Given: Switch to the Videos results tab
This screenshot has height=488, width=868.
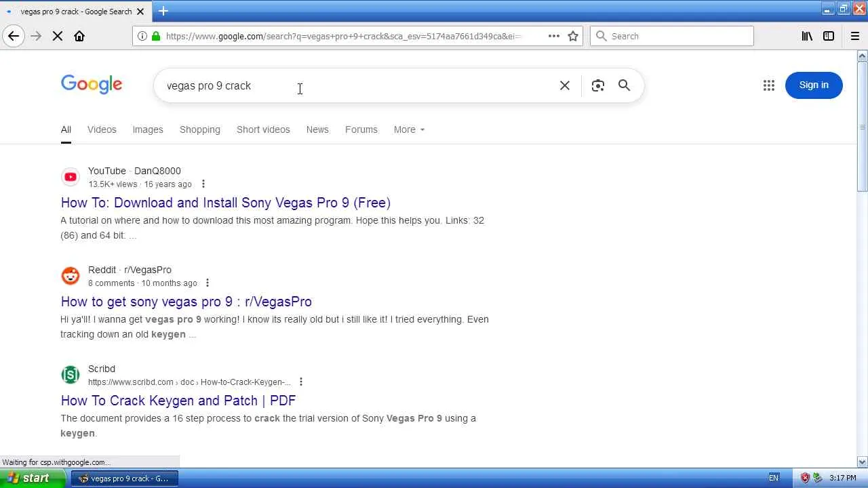Looking at the screenshot, I should tap(102, 129).
